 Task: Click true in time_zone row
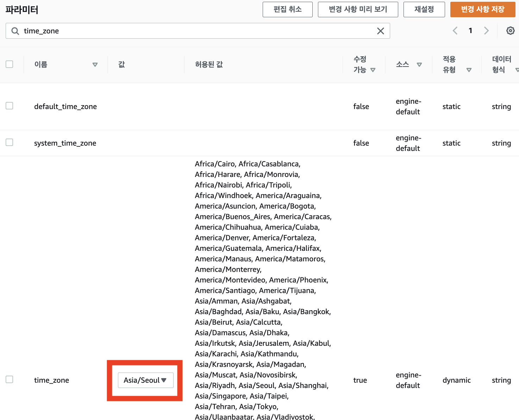(360, 380)
